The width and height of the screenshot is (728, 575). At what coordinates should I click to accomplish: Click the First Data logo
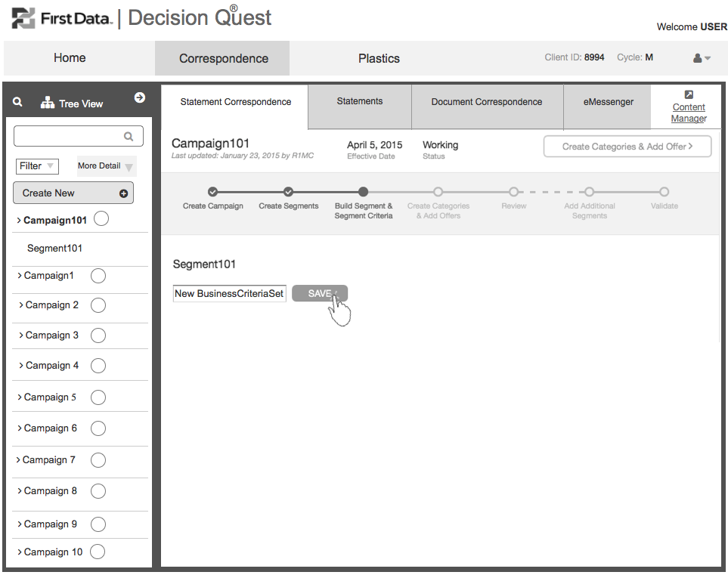click(x=62, y=19)
